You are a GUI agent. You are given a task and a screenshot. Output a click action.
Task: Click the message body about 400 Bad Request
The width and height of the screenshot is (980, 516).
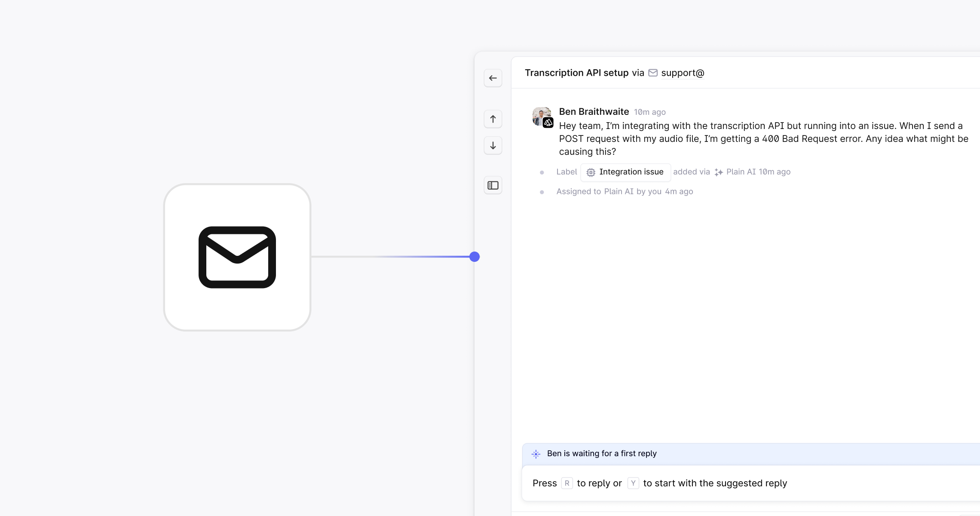[x=764, y=139]
